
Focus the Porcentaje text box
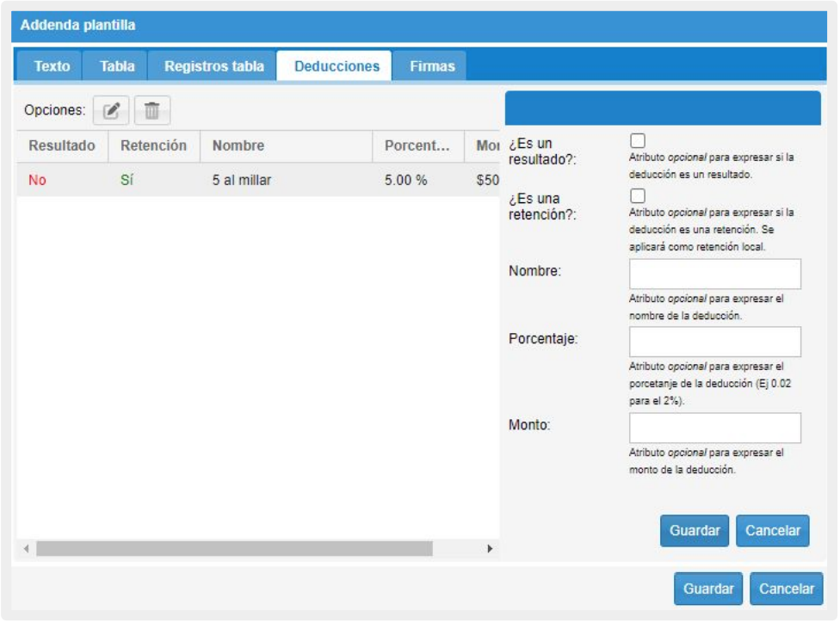[x=714, y=342]
